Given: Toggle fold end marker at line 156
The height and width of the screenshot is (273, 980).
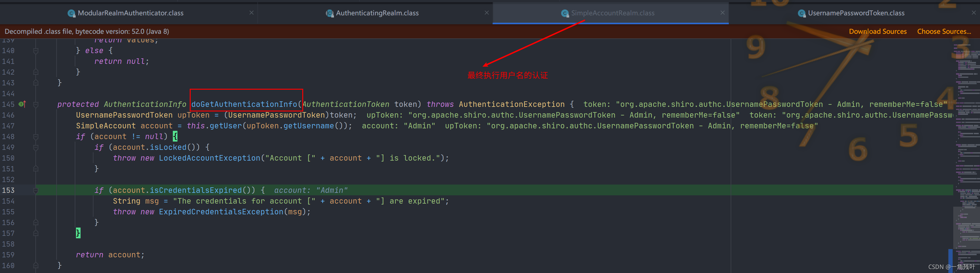Looking at the screenshot, I should pyautogui.click(x=36, y=223).
